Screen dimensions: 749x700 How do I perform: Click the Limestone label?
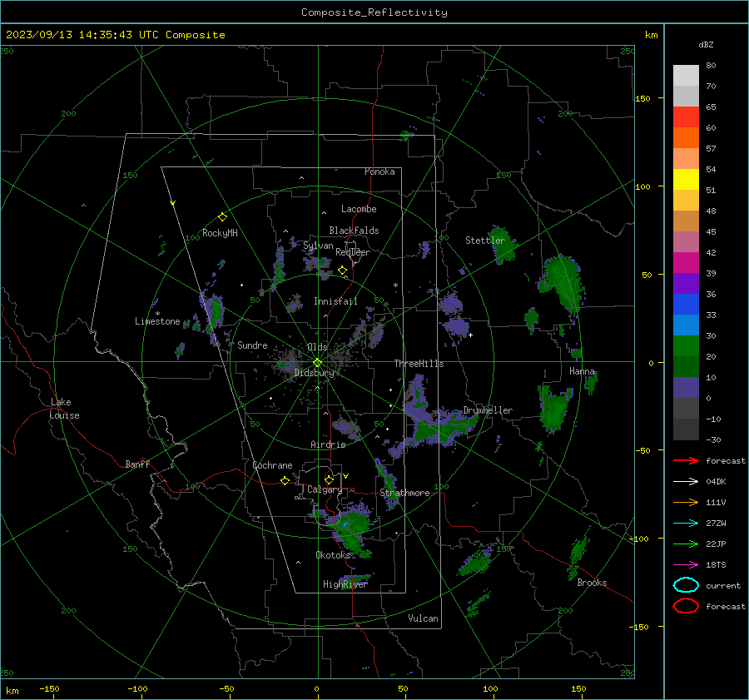click(157, 321)
